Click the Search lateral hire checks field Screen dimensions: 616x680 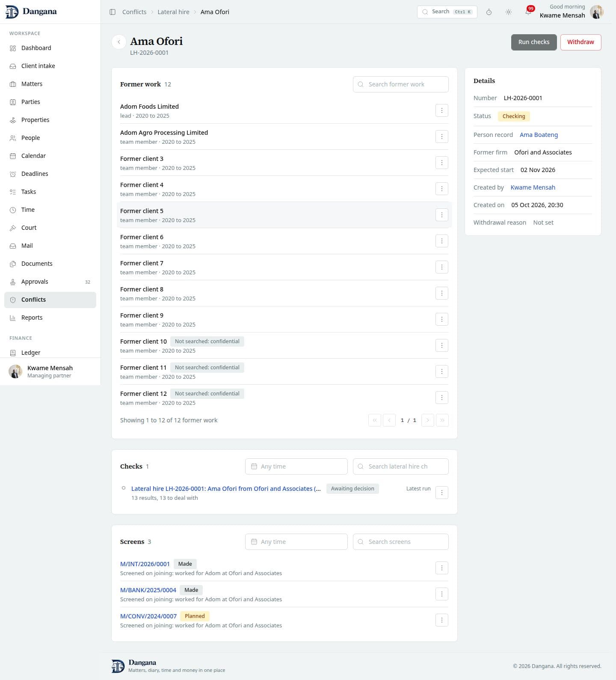[401, 466]
